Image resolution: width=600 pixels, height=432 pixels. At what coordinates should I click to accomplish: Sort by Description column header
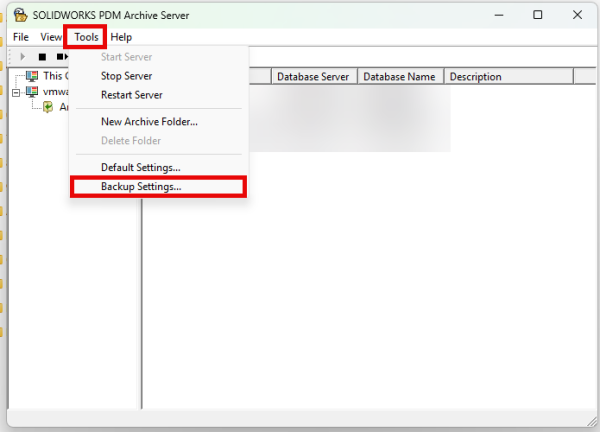[509, 77]
